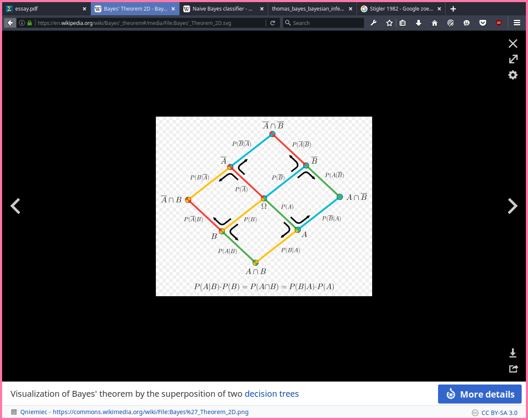Show the next image with the right chevron

click(x=512, y=206)
